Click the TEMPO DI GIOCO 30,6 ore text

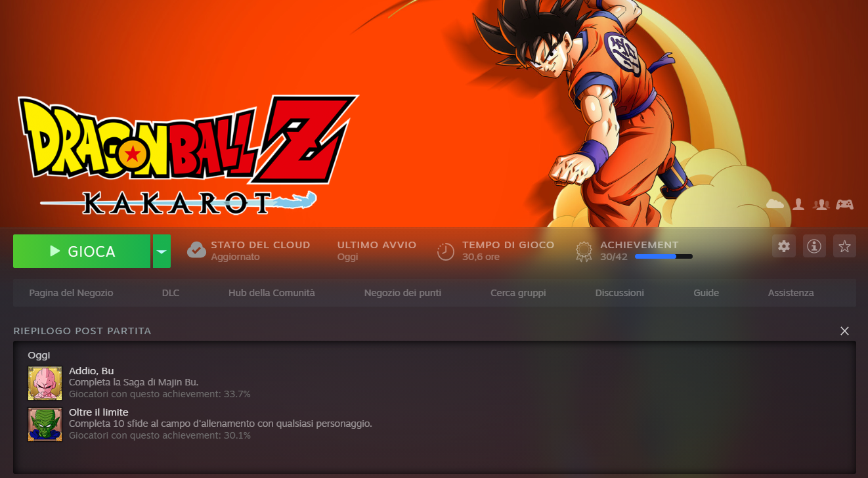[508, 251]
